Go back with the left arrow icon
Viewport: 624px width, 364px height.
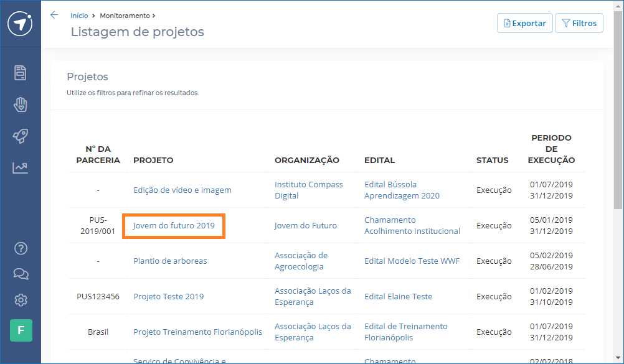point(54,15)
